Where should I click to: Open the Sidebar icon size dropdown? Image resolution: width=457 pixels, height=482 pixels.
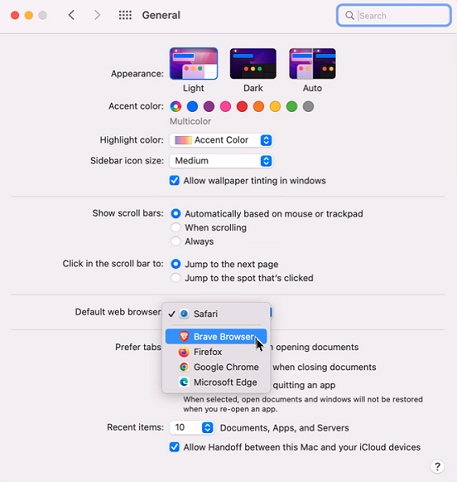[x=221, y=161]
